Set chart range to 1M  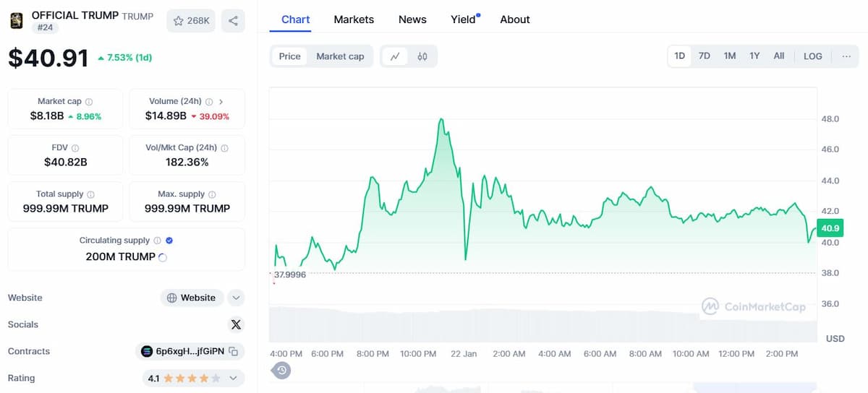pos(730,56)
